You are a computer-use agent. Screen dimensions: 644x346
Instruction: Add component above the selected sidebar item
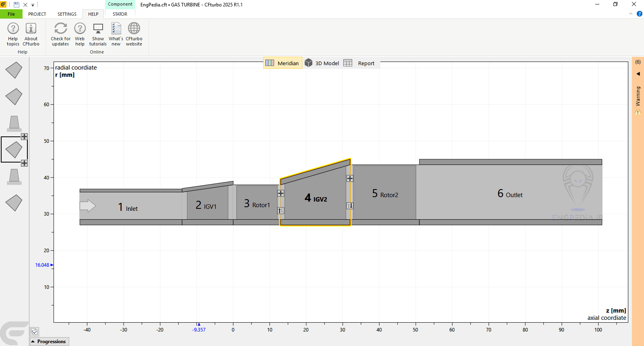tap(24, 137)
